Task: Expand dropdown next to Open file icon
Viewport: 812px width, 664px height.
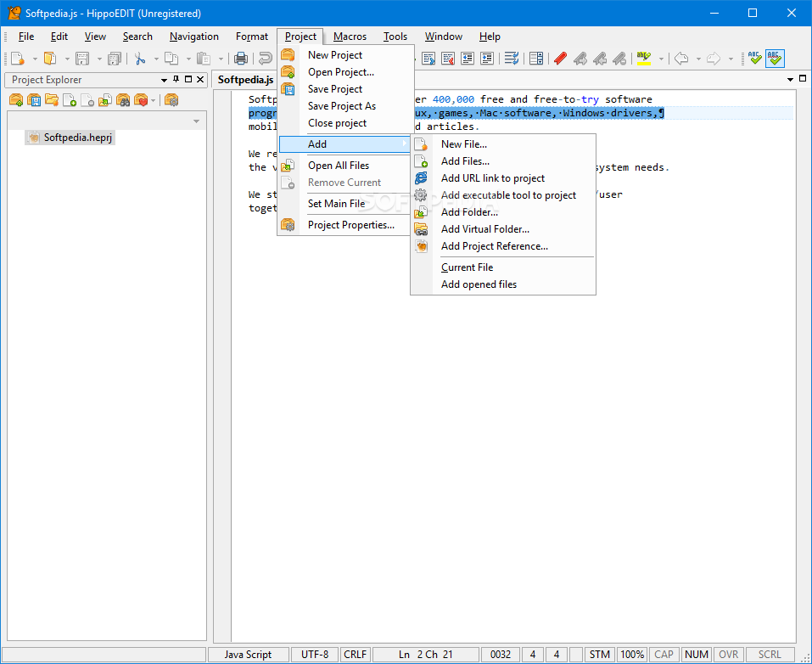Action: (67, 59)
